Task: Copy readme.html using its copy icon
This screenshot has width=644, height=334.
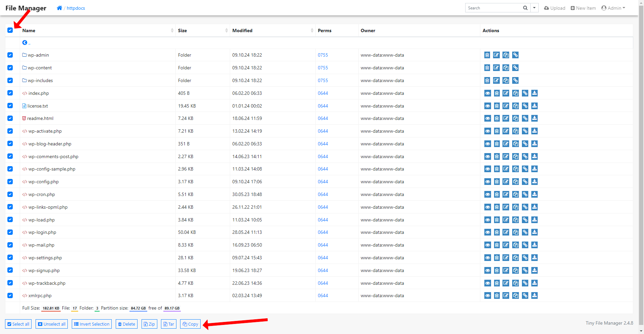Action: point(516,118)
